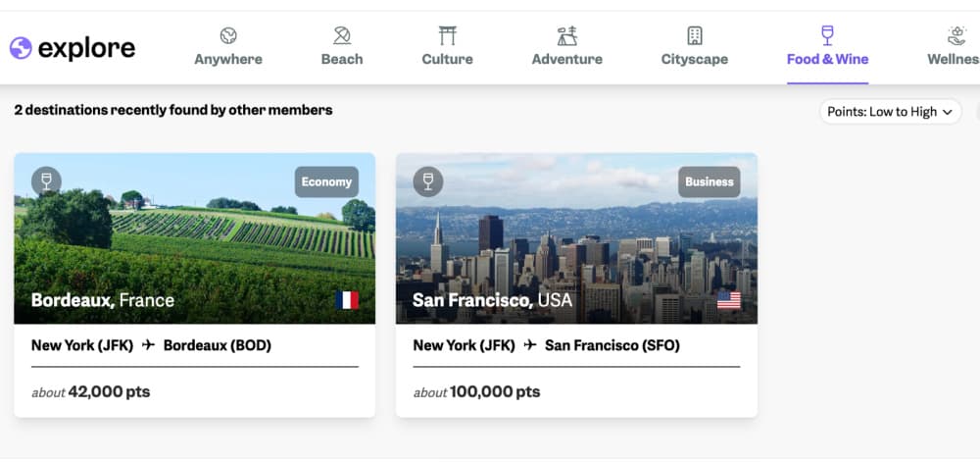
Task: Open the Points: Low to High dropdown
Action: (x=889, y=112)
